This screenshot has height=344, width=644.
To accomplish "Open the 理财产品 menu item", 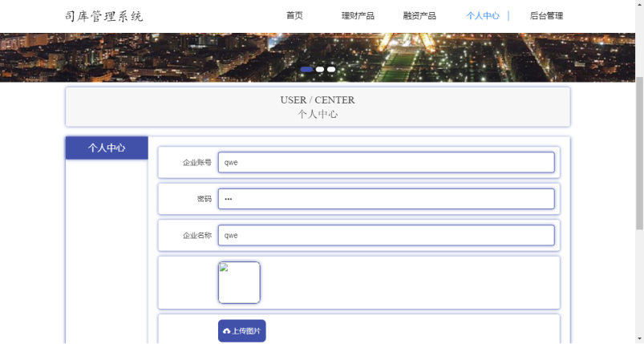I will pos(358,16).
